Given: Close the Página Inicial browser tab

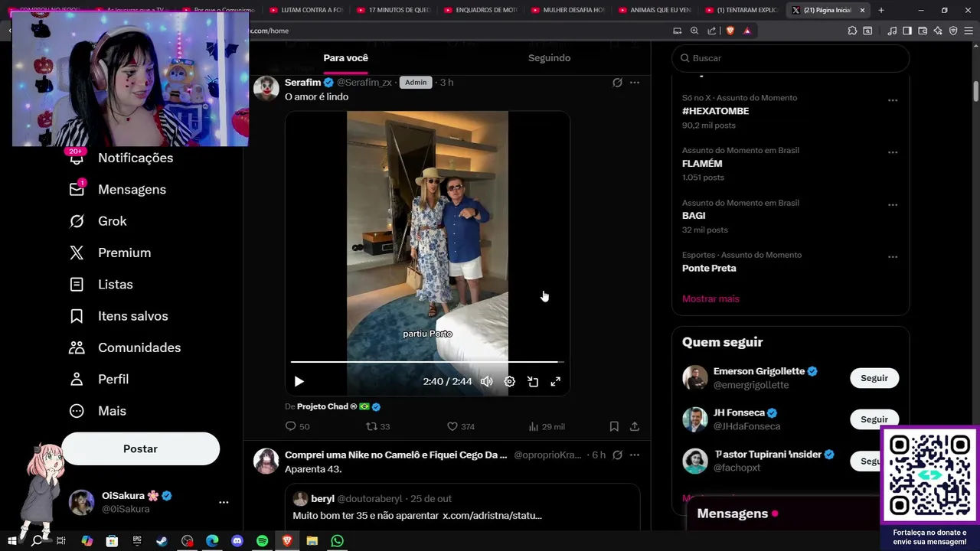Looking at the screenshot, I should point(862,10).
